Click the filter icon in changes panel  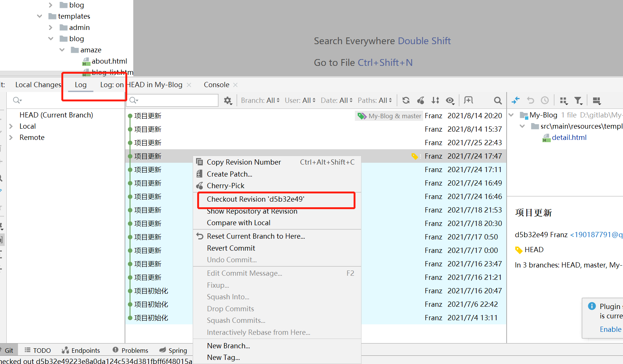pos(578,100)
